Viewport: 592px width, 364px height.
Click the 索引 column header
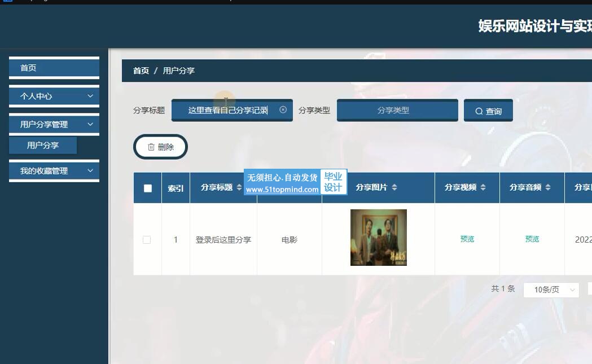click(176, 188)
